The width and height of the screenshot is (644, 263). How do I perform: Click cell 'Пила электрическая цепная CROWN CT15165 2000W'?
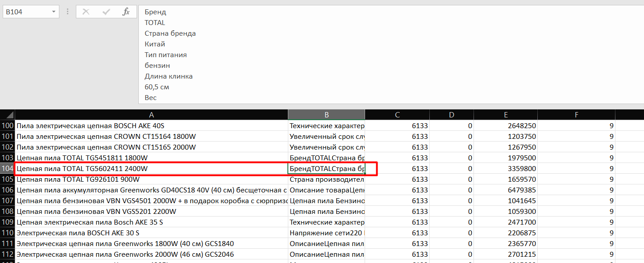point(151,147)
